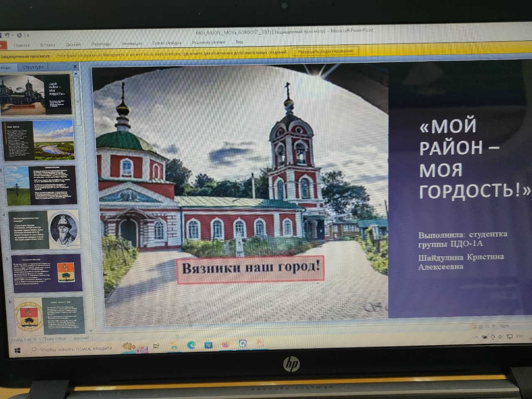The image size is (532, 399).
Task: Launch Microsoft Edge from the taskbar
Action: 191,345
